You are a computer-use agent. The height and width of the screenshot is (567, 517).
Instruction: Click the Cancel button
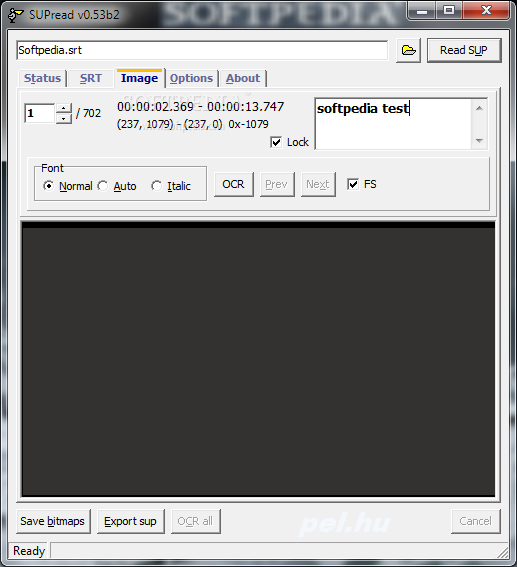[x=475, y=521]
